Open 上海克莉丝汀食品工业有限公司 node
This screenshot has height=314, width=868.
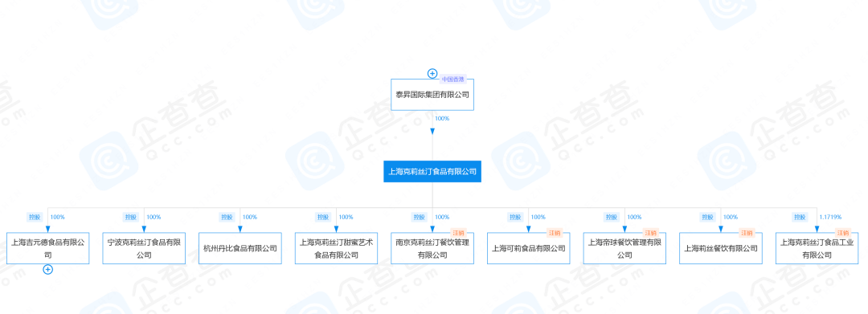coord(817,248)
